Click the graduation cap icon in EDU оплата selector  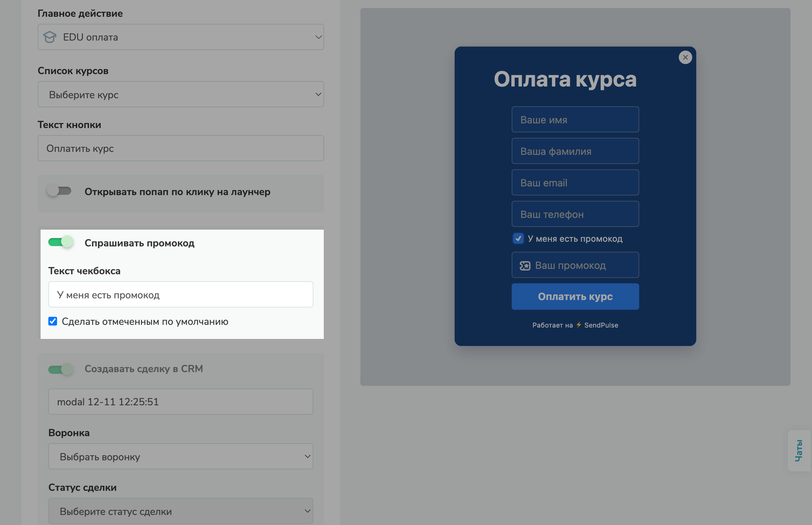pyautogui.click(x=50, y=37)
